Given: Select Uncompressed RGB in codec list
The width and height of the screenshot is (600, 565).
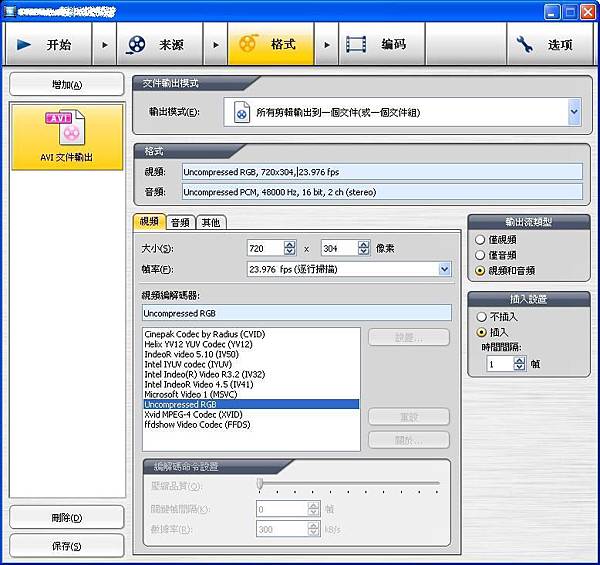Looking at the screenshot, I should coord(251,404).
